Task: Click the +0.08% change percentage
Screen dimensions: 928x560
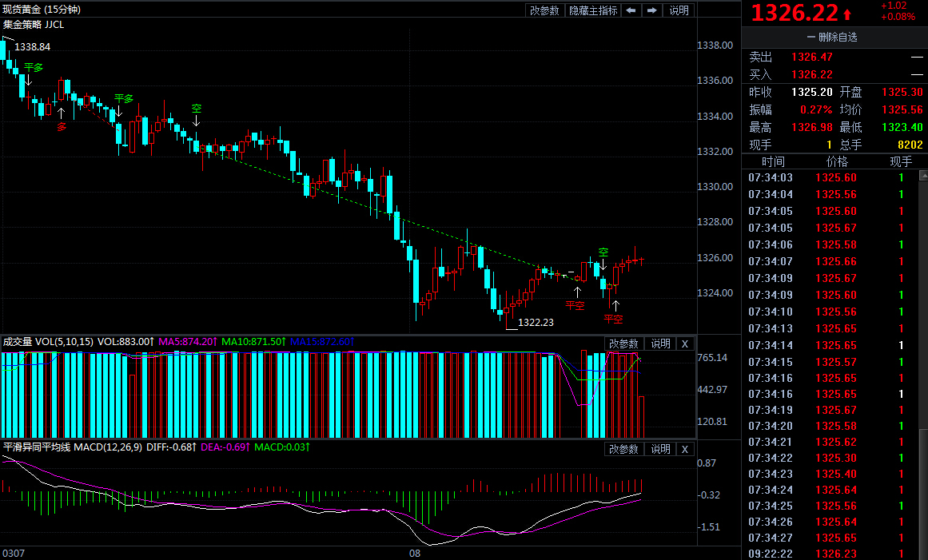Action: pos(898,17)
